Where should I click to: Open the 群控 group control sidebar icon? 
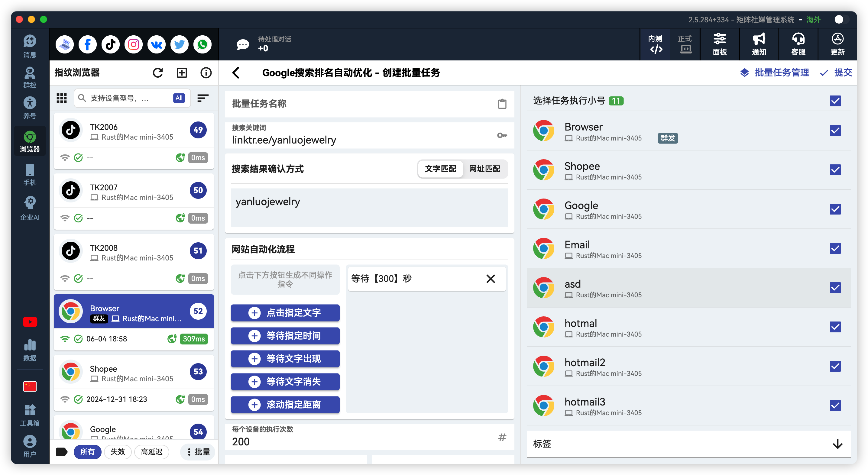[x=30, y=77]
